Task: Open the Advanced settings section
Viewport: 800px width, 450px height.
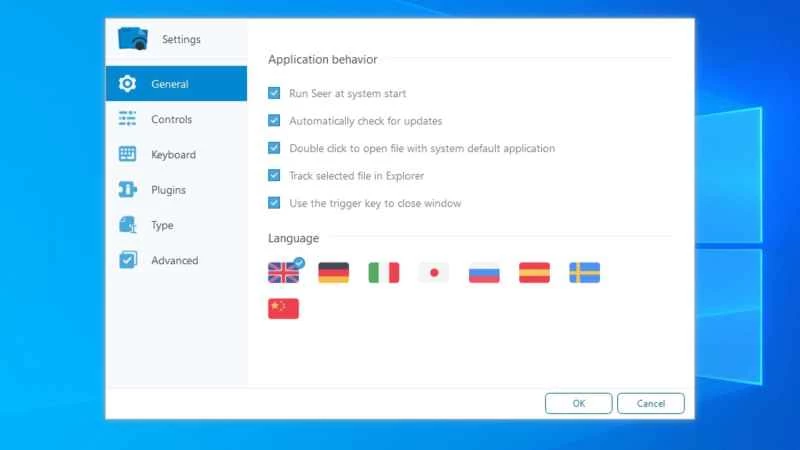Action: coord(174,260)
